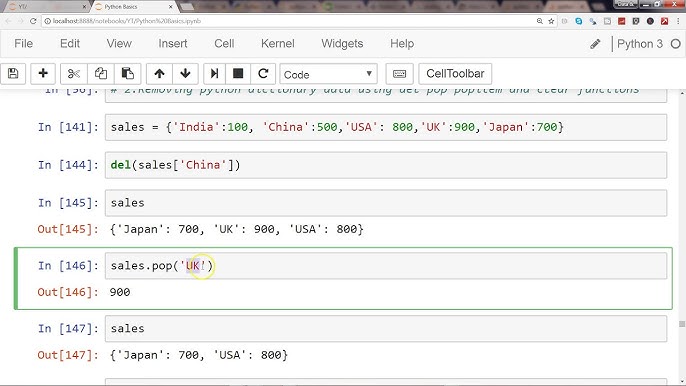Click the save notebook floppy icon
Screen dimensions: 686x386
click(x=13, y=74)
